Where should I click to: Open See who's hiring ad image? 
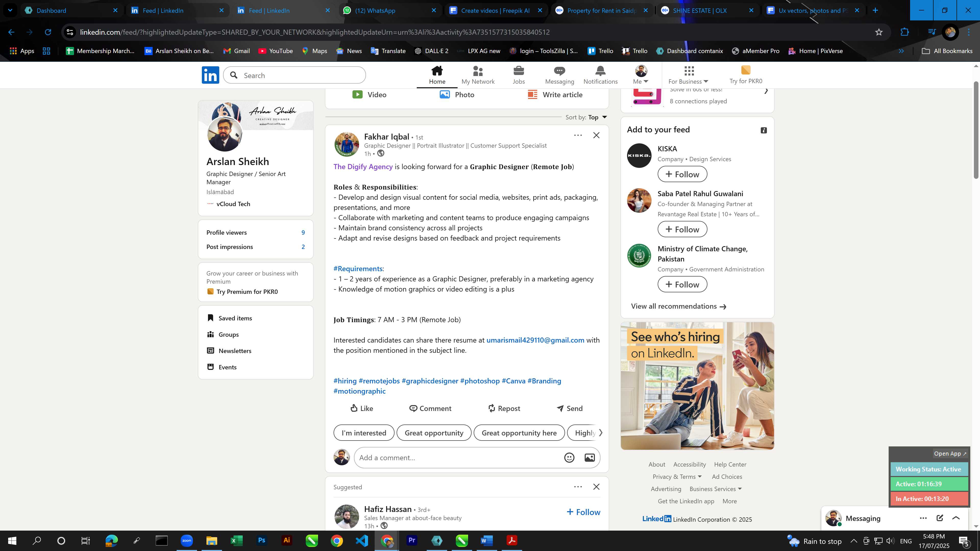click(697, 386)
